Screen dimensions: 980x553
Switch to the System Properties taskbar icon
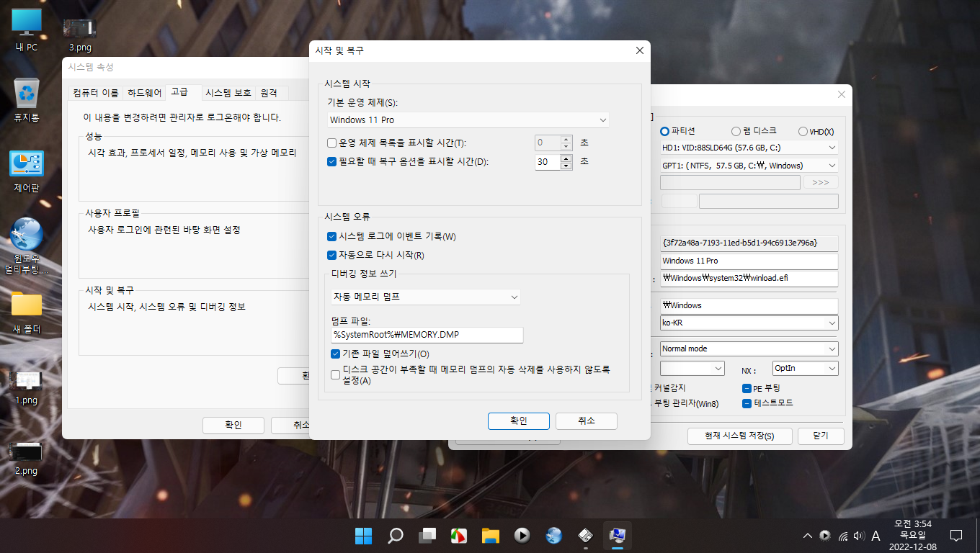618,536
